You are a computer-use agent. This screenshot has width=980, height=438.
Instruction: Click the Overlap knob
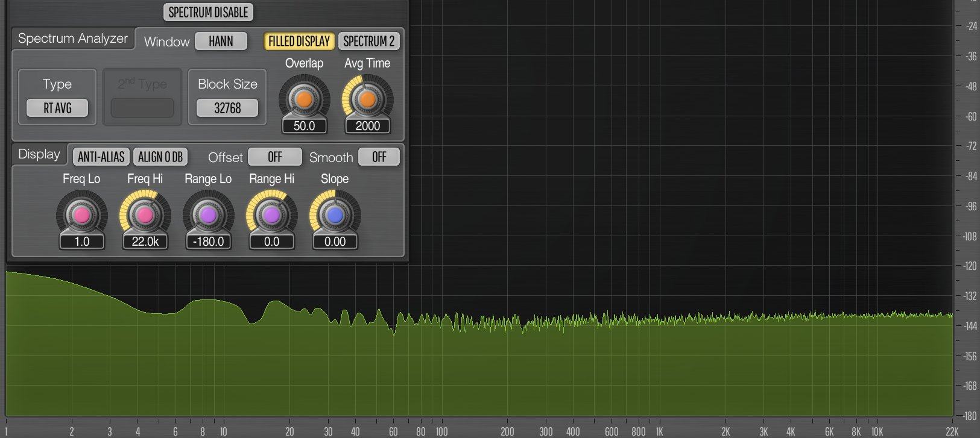pos(304,99)
